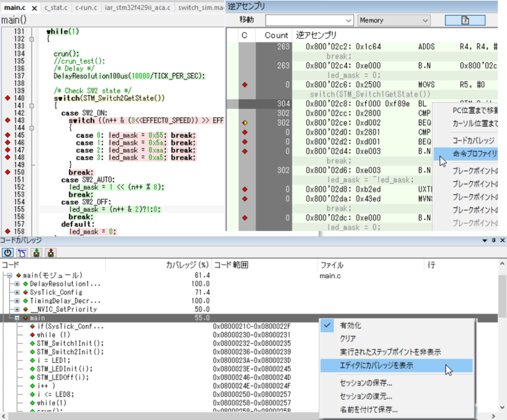Expand the DelayResolution1... tree node
This screenshot has width=507, height=420.
pos(17,284)
